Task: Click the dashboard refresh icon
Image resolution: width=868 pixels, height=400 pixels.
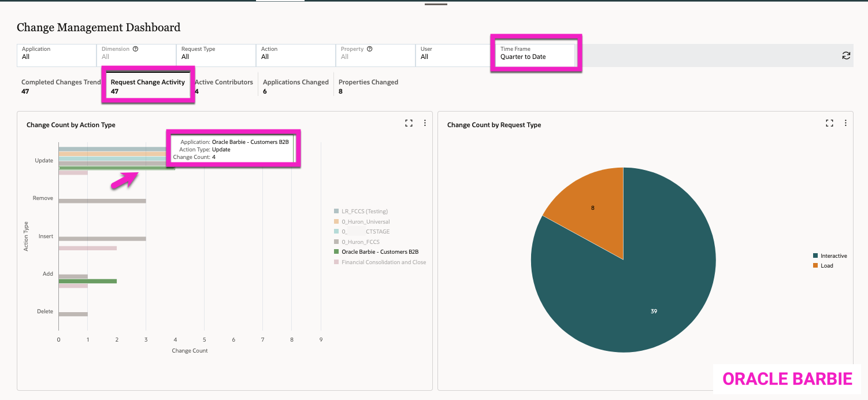Action: [x=846, y=55]
